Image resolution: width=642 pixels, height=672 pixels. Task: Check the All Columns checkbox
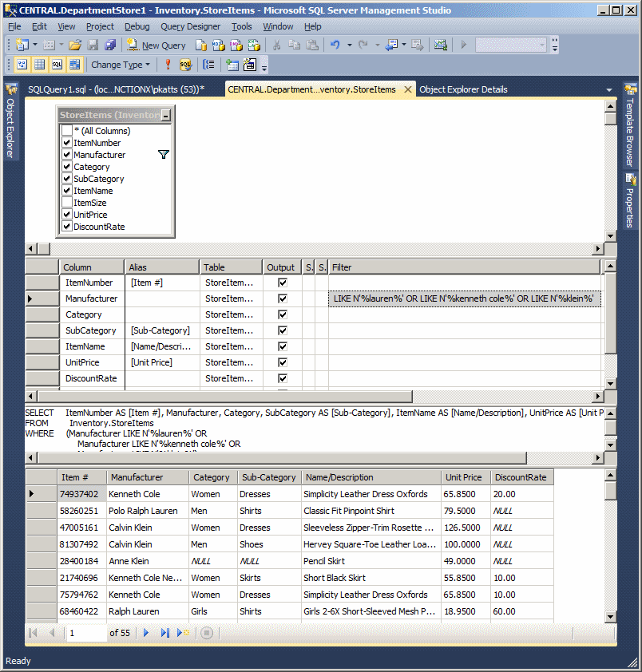coord(67,130)
